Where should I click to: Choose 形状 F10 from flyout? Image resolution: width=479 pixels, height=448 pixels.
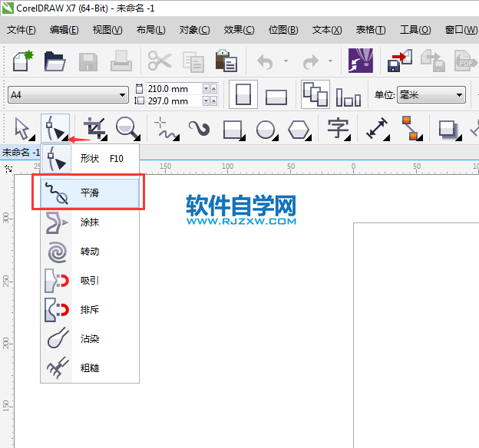90,159
